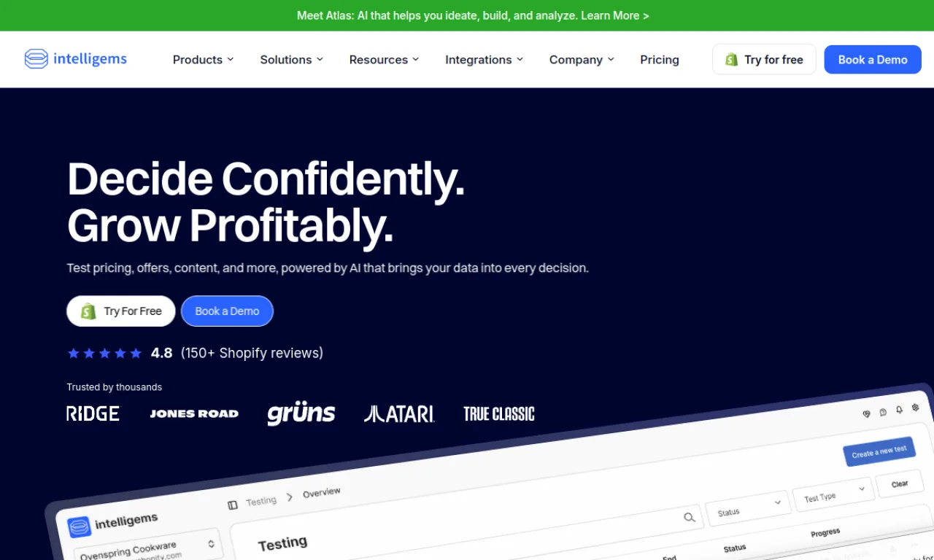Screen dimensions: 934x560
Task: Expand the Integrations menu
Action: click(x=484, y=60)
